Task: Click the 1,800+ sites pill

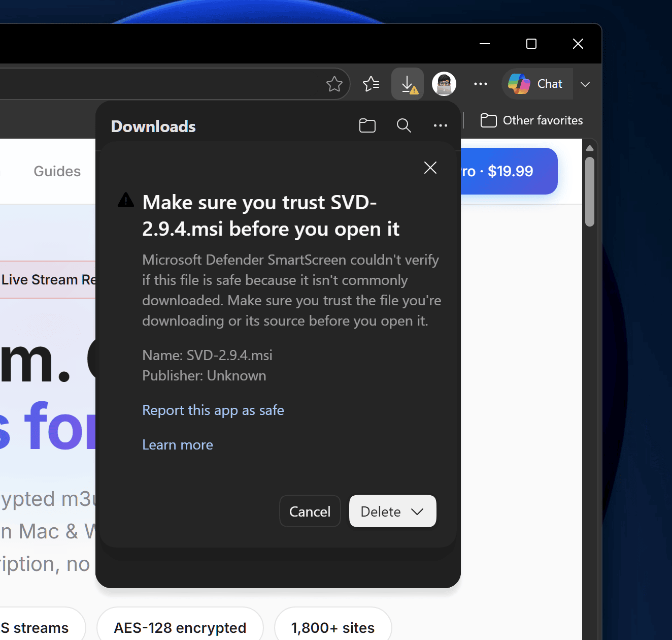Action: [333, 628]
